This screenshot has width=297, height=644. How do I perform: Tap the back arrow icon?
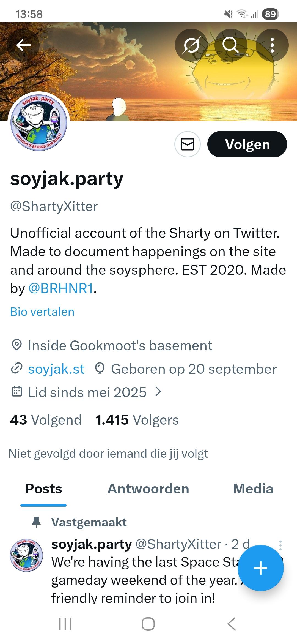pyautogui.click(x=23, y=45)
